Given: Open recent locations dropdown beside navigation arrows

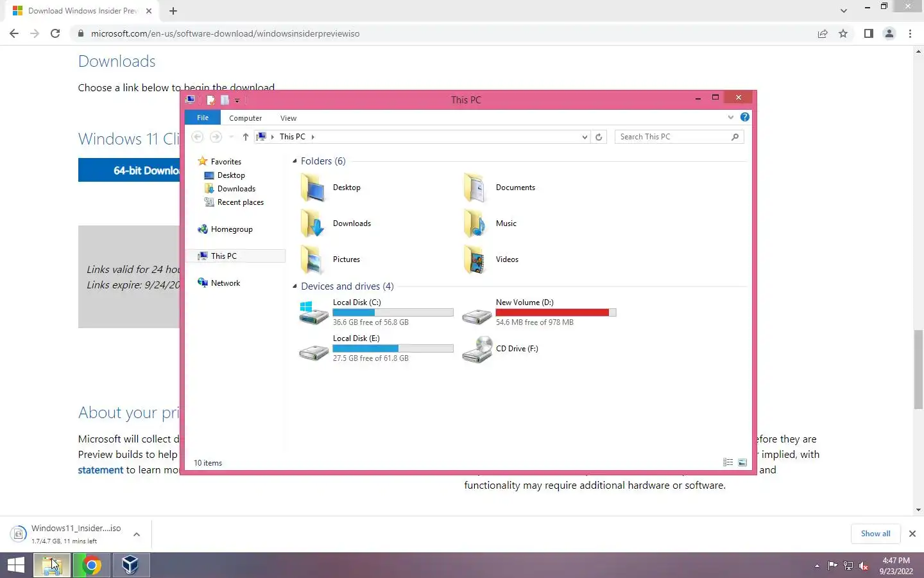Looking at the screenshot, I should pyautogui.click(x=231, y=137).
